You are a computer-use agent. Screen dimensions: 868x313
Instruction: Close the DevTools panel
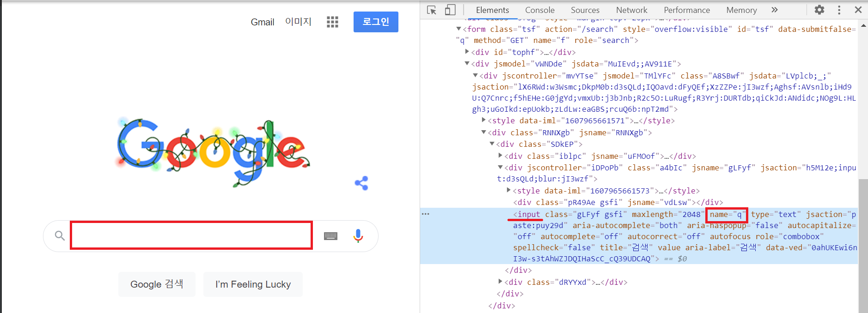click(x=858, y=10)
